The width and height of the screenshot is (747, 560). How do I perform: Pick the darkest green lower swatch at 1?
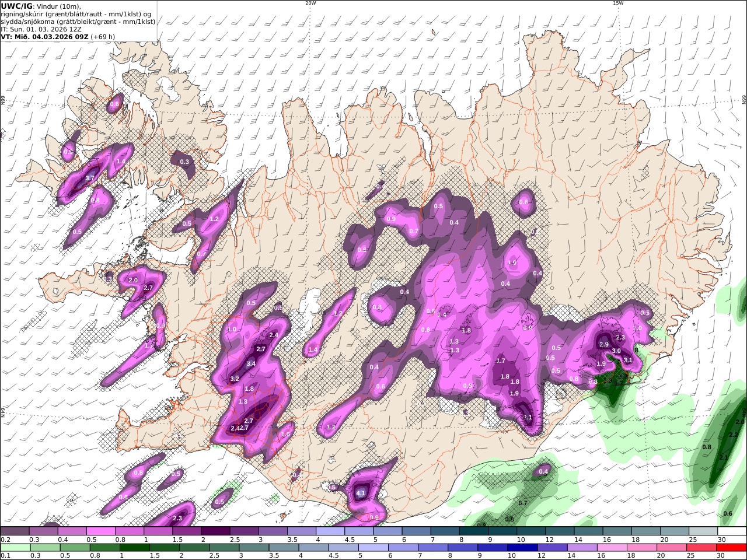[x=134, y=548]
